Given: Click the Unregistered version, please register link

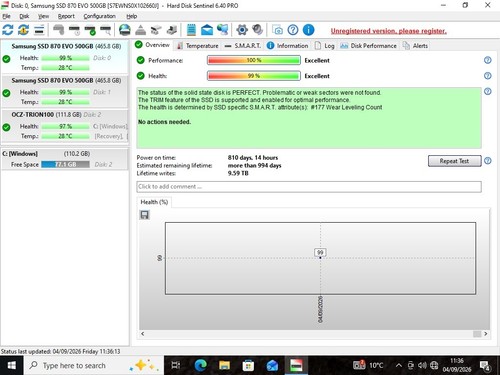Looking at the screenshot, I should (388, 31).
